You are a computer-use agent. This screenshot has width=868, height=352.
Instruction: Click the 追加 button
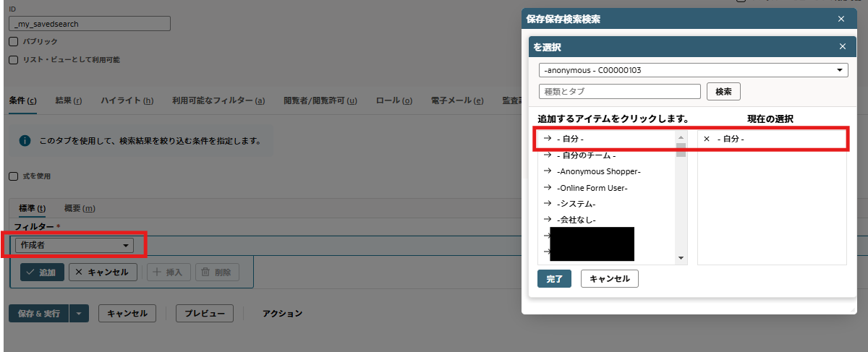(x=42, y=272)
